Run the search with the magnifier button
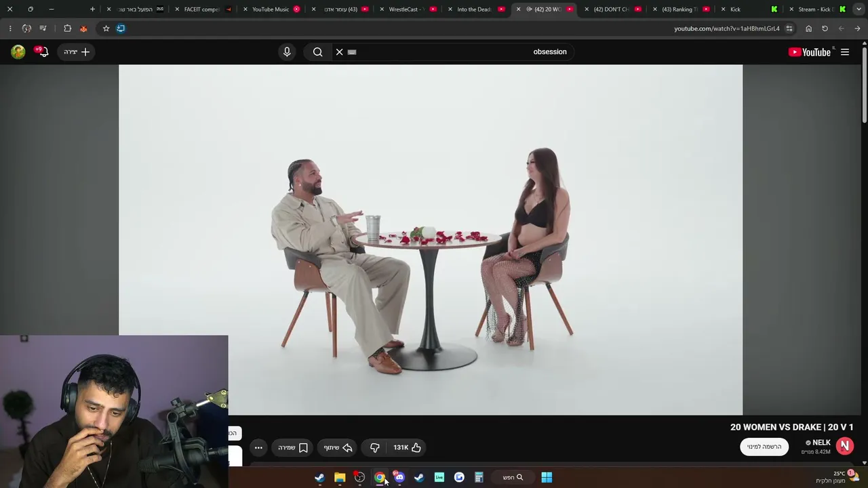This screenshot has height=488, width=868. coord(317,52)
